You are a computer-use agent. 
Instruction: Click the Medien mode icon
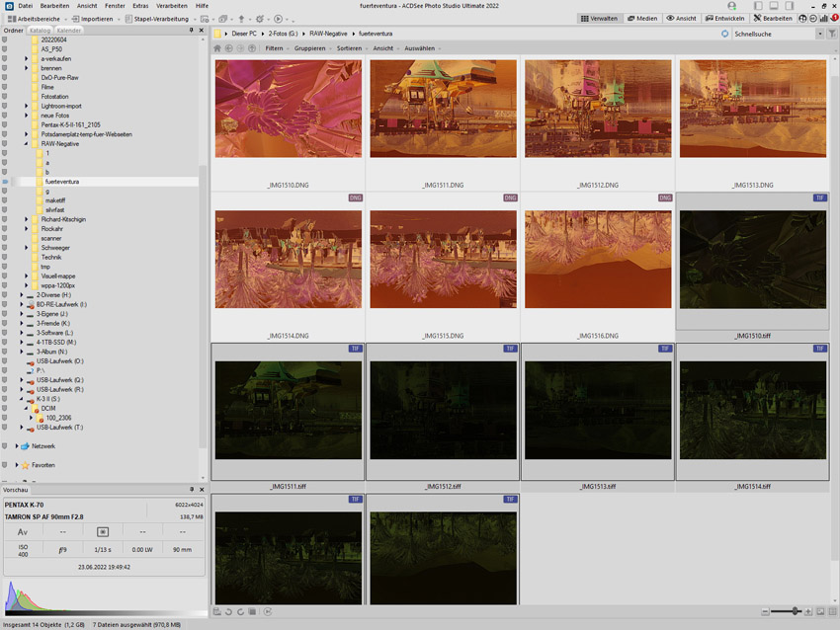tap(642, 18)
